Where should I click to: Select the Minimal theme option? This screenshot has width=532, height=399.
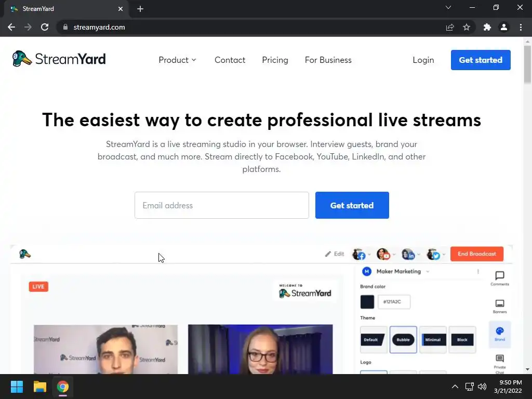[x=433, y=340]
